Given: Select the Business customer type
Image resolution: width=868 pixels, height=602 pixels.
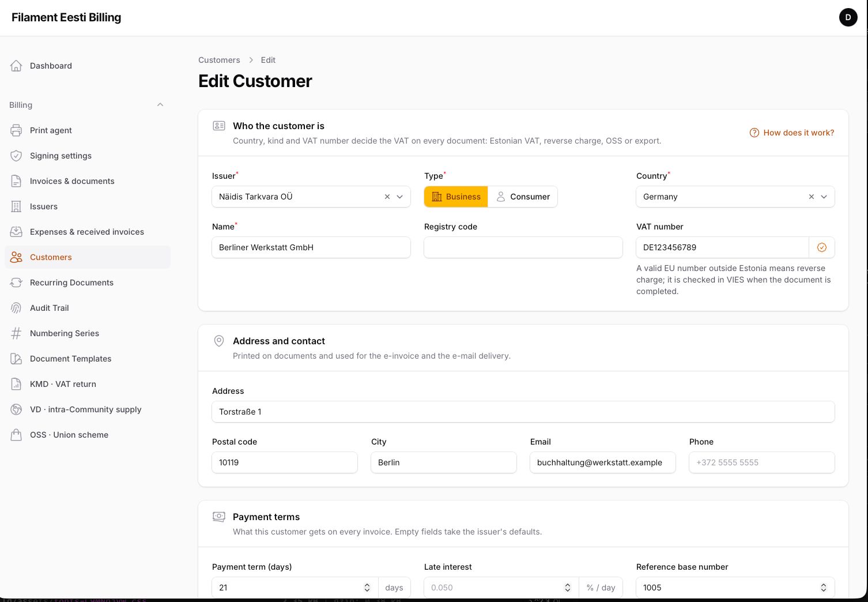Looking at the screenshot, I should coord(456,197).
